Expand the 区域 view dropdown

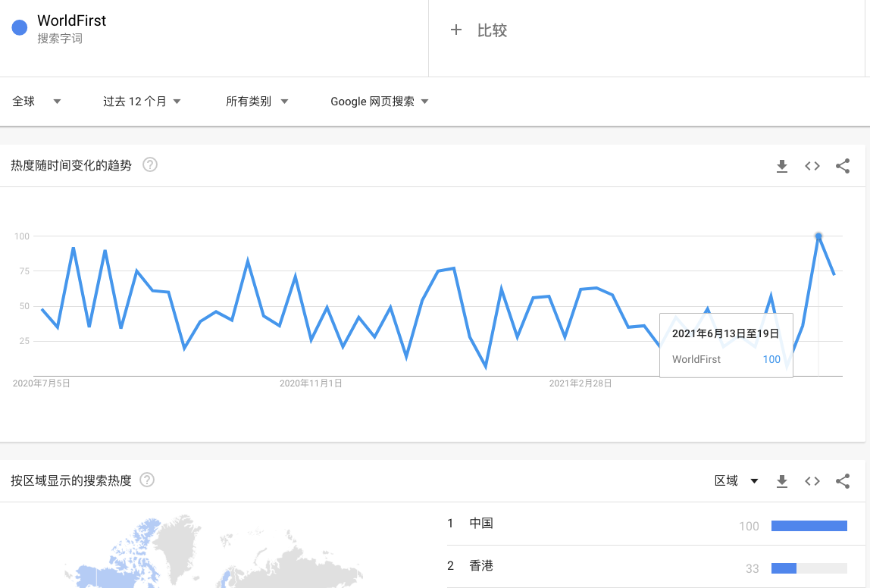coord(737,481)
